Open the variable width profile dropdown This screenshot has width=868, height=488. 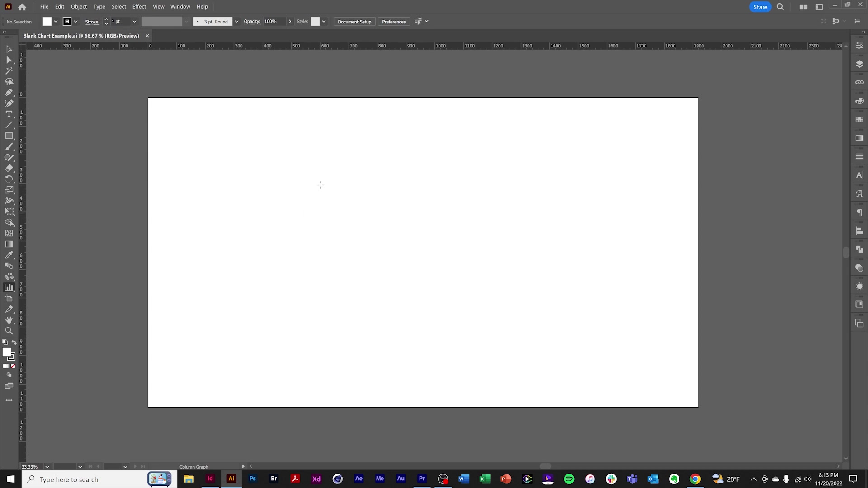pyautogui.click(x=187, y=21)
